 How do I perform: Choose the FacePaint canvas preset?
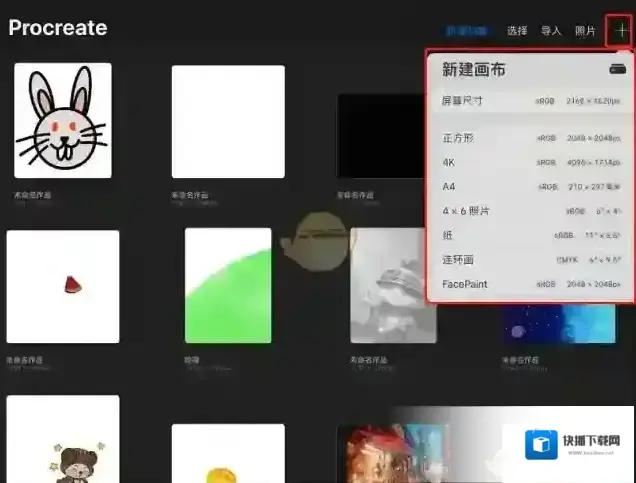pyautogui.click(x=530, y=285)
